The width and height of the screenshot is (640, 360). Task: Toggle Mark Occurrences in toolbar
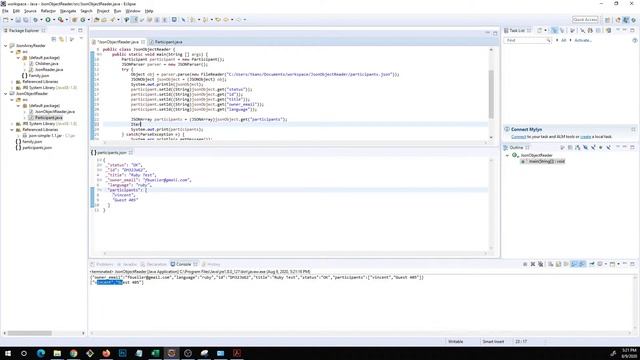(134, 20)
